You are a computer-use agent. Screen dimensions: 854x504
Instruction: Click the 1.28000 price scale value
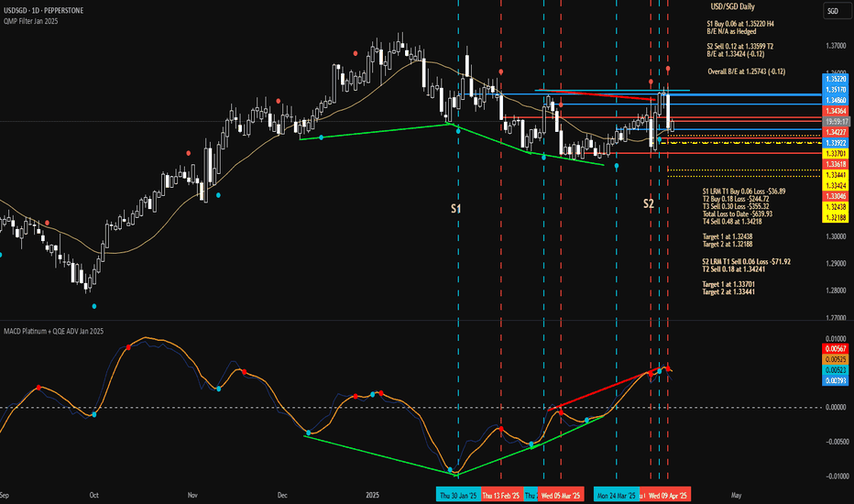pos(836,290)
